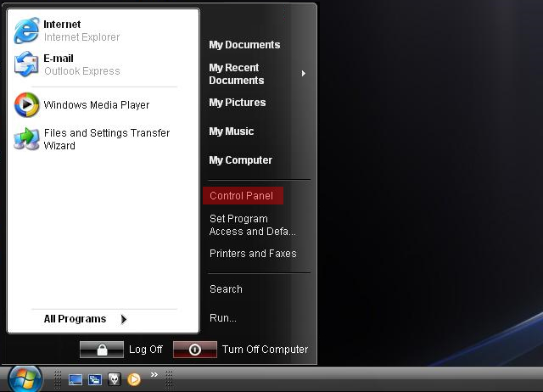Click Show Desktop quick launch icon
The image size is (543, 392).
tap(76, 379)
